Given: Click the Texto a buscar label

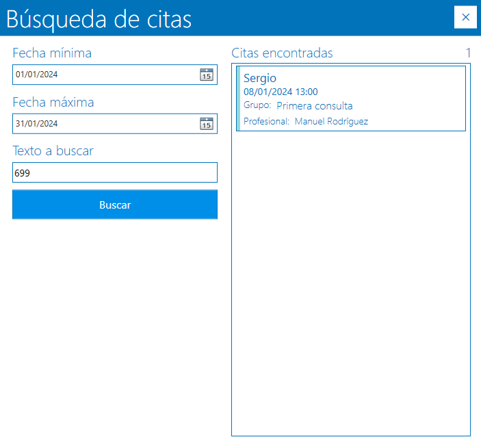Looking at the screenshot, I should click(53, 151).
